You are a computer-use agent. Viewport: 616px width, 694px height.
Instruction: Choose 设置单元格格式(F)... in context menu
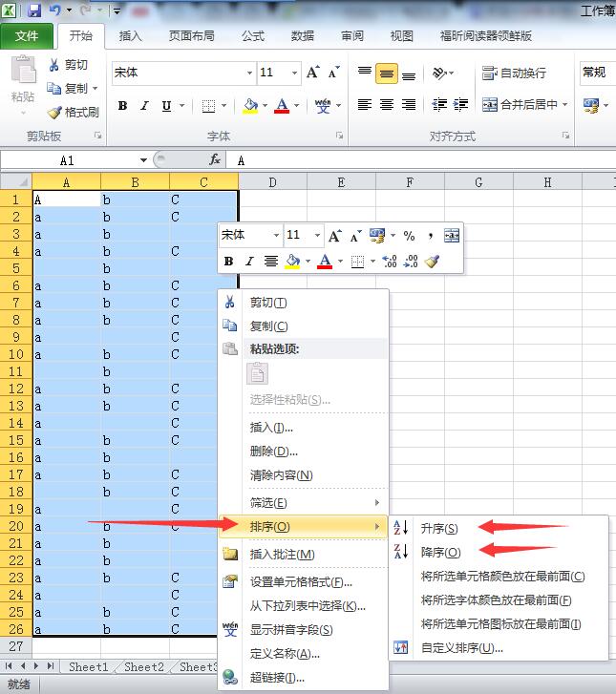point(304,582)
